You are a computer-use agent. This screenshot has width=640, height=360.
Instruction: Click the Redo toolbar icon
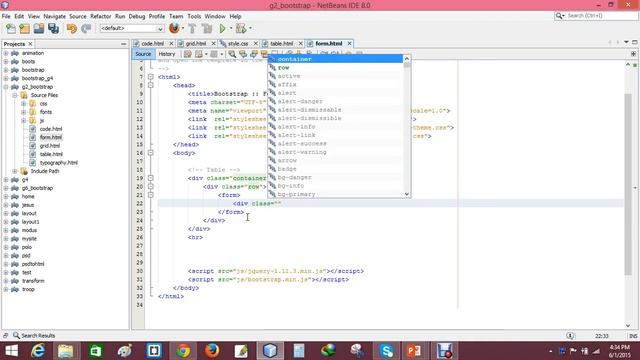coord(86,29)
